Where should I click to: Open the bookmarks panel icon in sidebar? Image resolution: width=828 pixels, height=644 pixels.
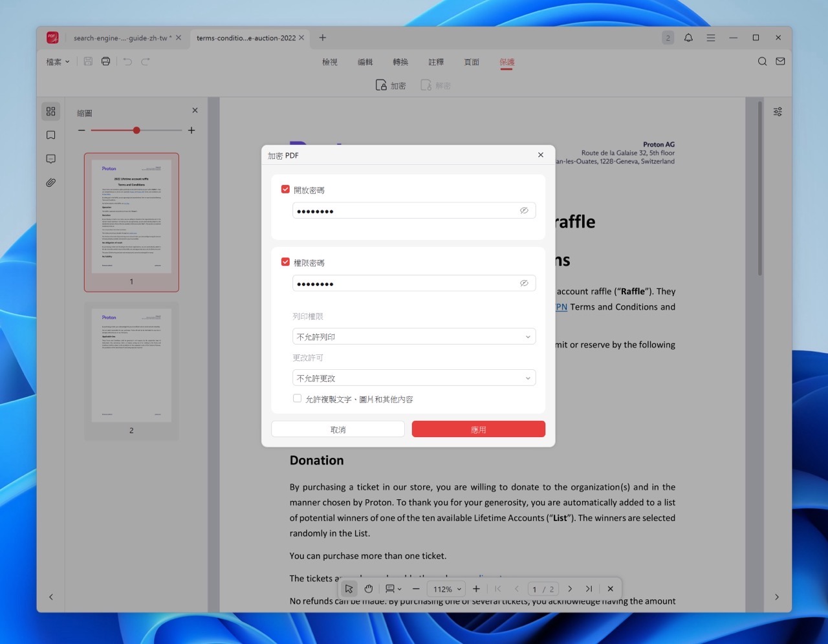pos(51,135)
